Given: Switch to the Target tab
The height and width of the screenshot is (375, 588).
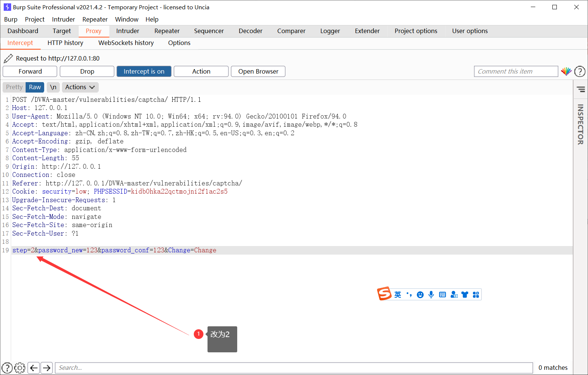Looking at the screenshot, I should click(x=62, y=31).
